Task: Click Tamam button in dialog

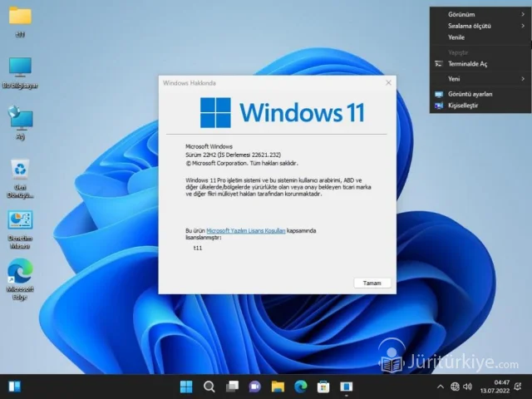Action: click(372, 283)
